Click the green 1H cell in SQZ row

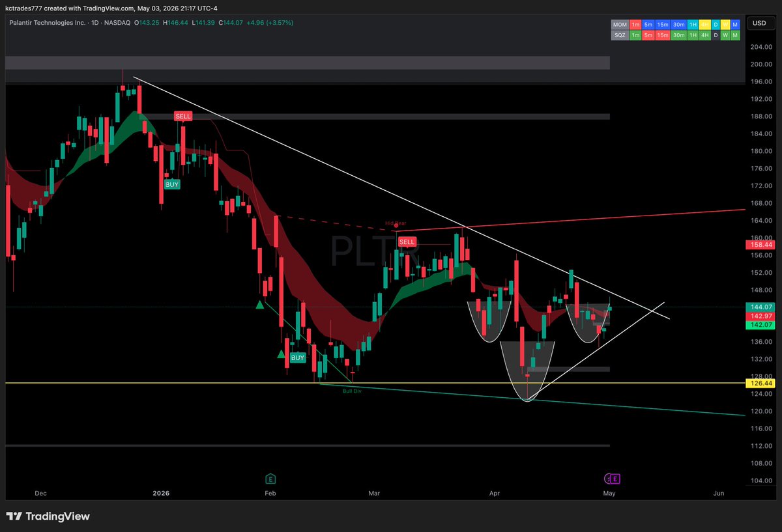693,35
